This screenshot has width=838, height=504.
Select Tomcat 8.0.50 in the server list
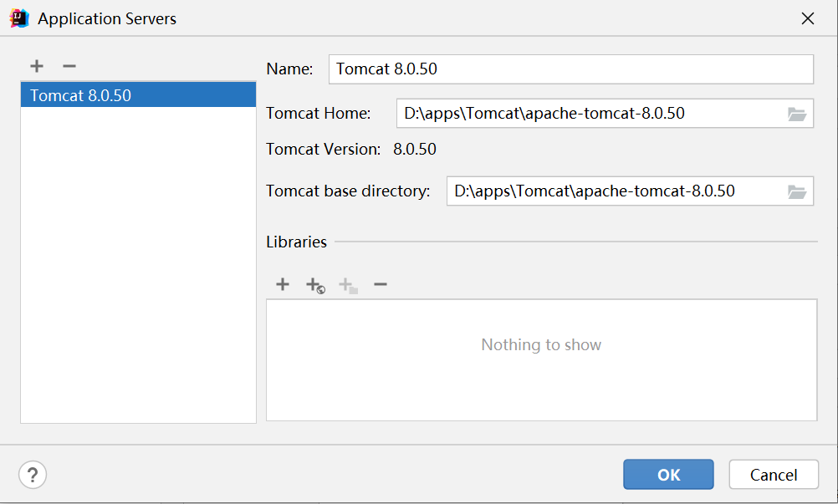138,95
